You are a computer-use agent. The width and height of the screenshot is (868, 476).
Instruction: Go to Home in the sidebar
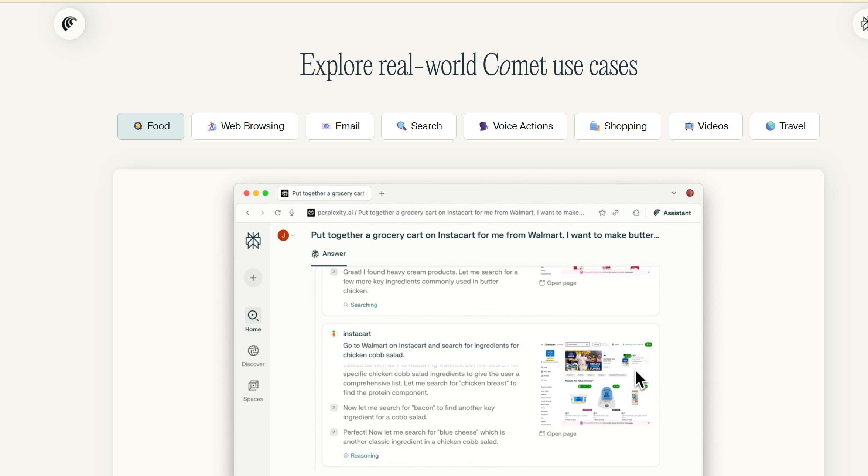pos(253,320)
